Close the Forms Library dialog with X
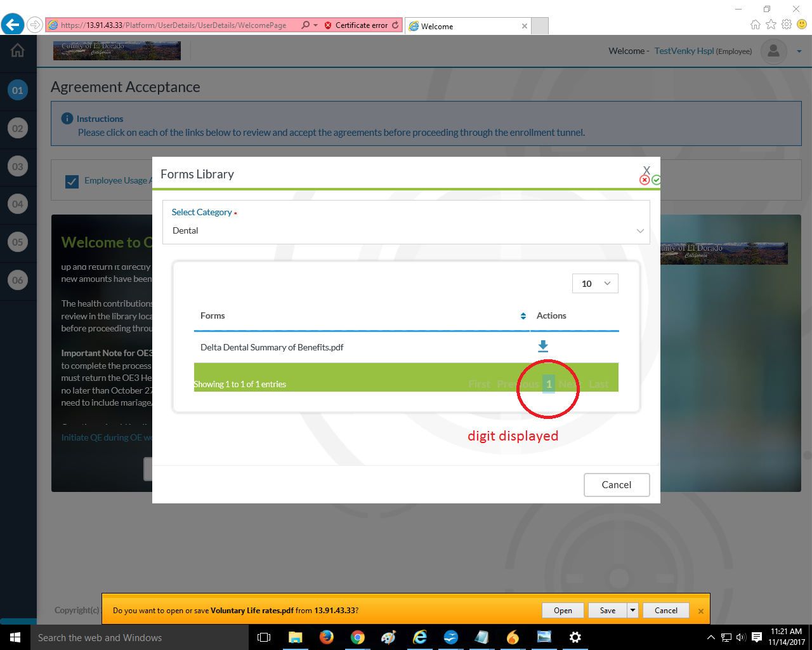Viewport: 812px width, 650px height. click(646, 170)
